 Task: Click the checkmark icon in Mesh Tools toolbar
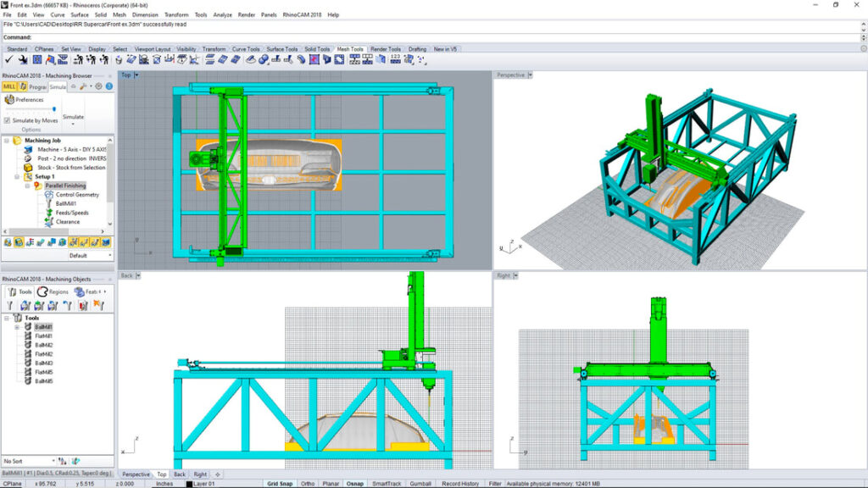pyautogui.click(x=10, y=59)
